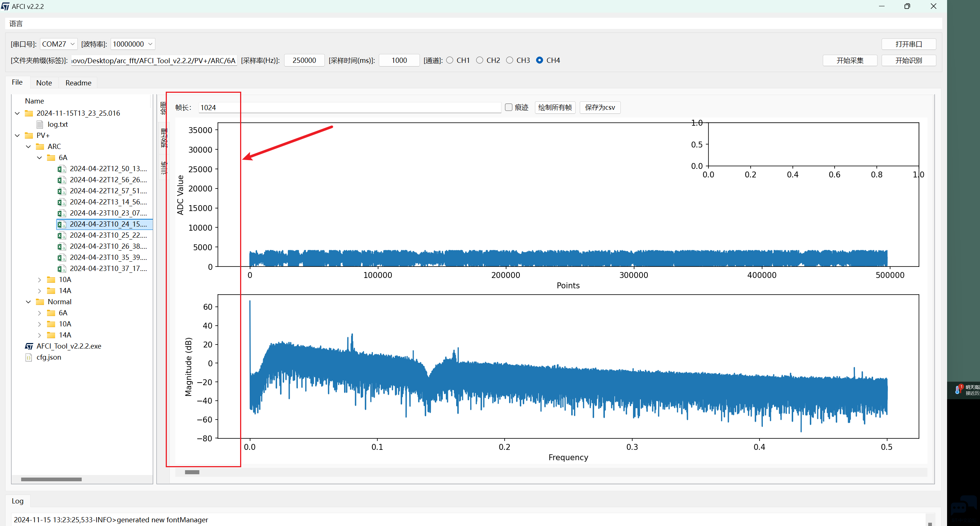The image size is (980, 526).
Task: Click the 保存为csv button
Action: pos(600,107)
